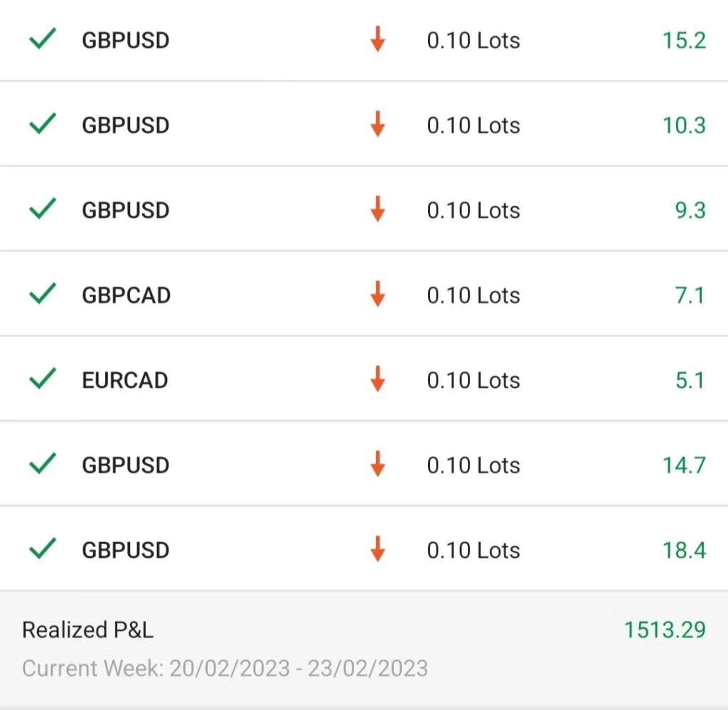This screenshot has width=728, height=710.
Task: Click the checkmark beside the 15.2 profit trade
Action: click(43, 38)
